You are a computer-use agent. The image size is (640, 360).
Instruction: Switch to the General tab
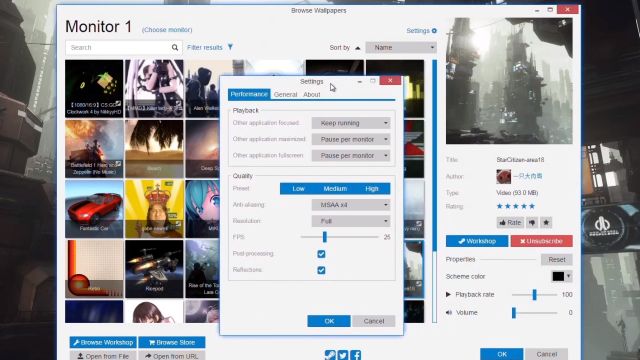pyautogui.click(x=285, y=95)
